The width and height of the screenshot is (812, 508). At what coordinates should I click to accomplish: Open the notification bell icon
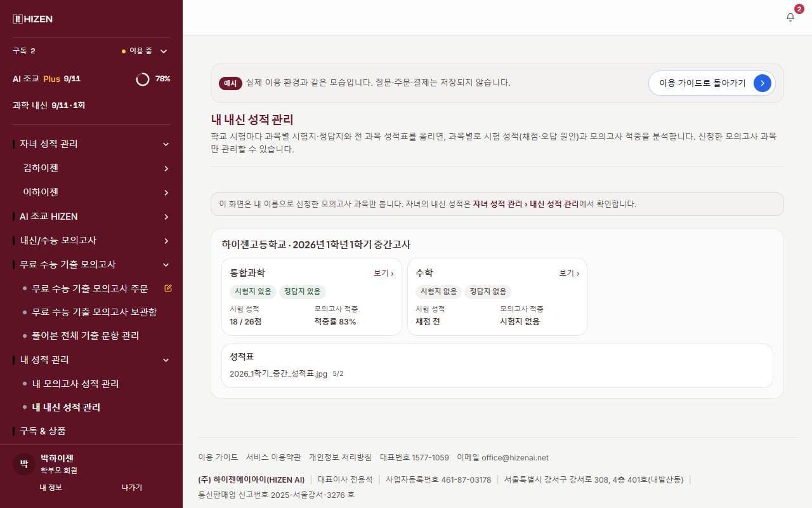click(x=790, y=17)
